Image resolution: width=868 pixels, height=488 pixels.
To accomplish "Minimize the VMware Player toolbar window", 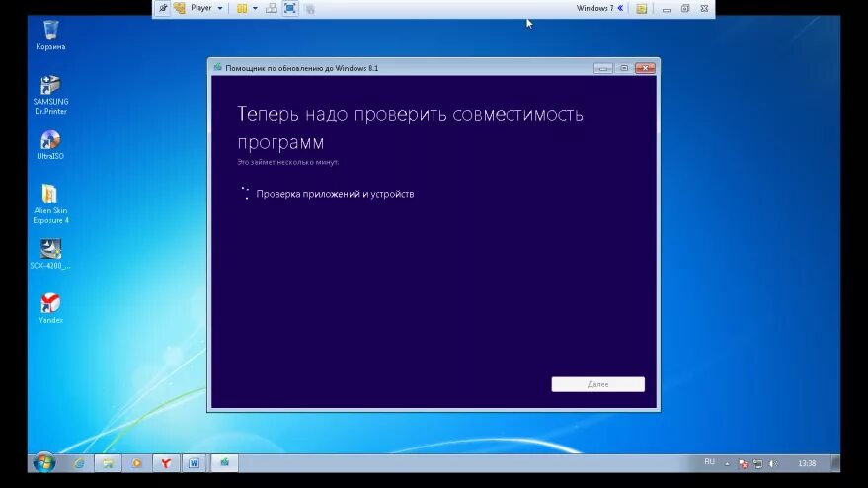I will [x=667, y=9].
